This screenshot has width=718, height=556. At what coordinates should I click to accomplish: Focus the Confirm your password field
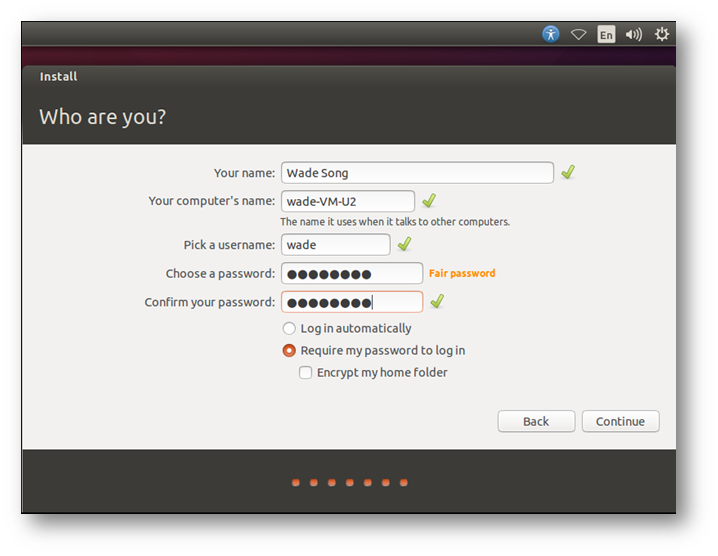tap(352, 302)
